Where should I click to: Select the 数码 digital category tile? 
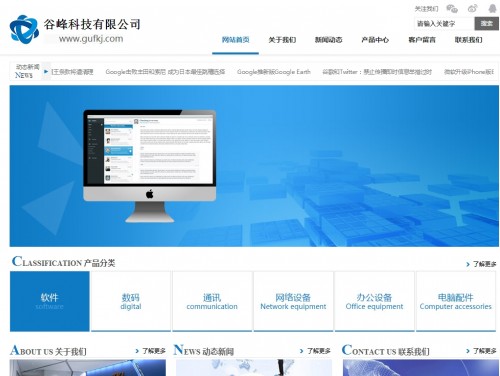click(x=131, y=301)
